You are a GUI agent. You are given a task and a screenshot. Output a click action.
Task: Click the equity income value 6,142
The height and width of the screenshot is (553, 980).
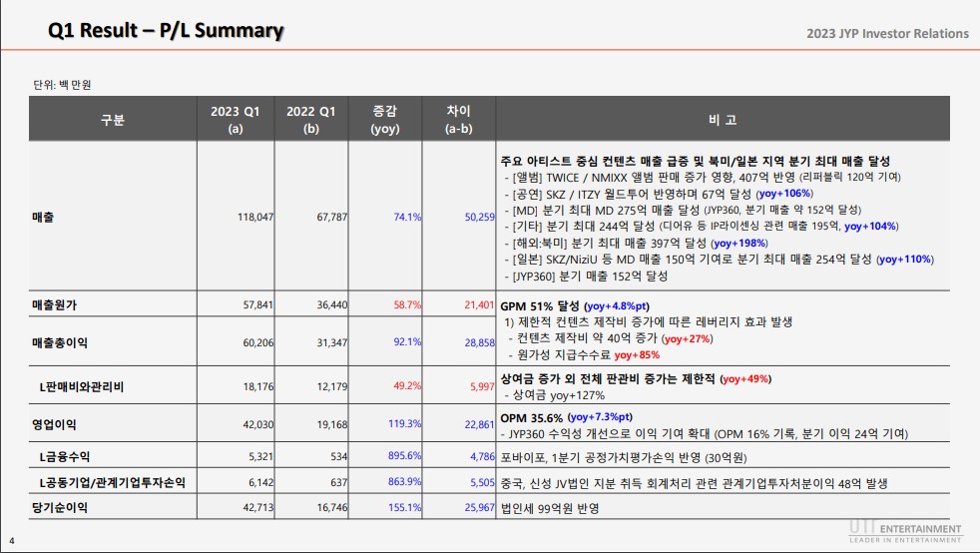(x=260, y=482)
